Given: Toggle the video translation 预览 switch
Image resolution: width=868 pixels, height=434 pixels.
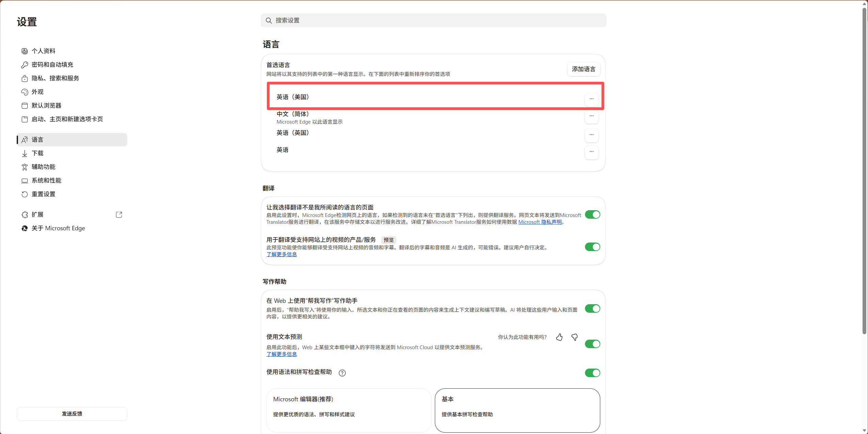Looking at the screenshot, I should (592, 247).
